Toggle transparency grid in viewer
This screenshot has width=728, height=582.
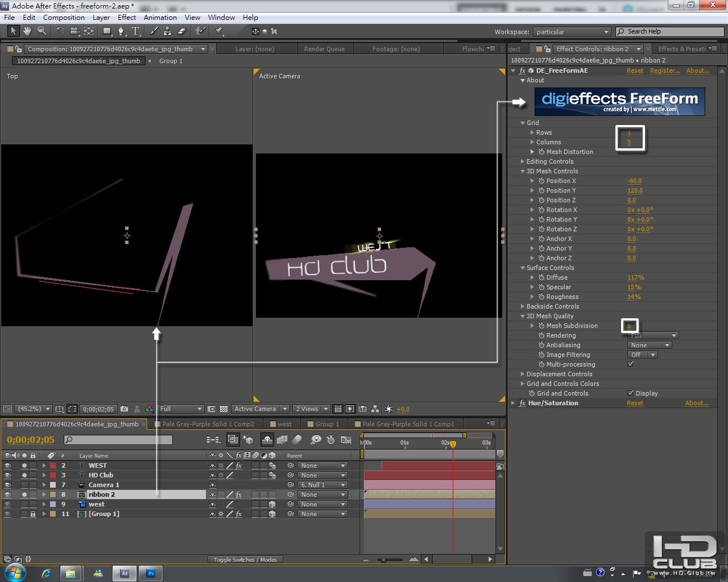224,409
